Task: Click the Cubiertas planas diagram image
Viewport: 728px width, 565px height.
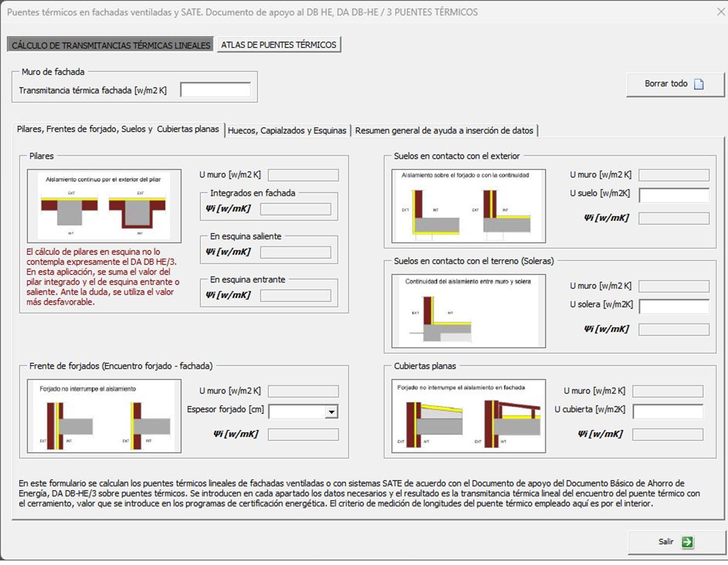Action: click(x=468, y=416)
